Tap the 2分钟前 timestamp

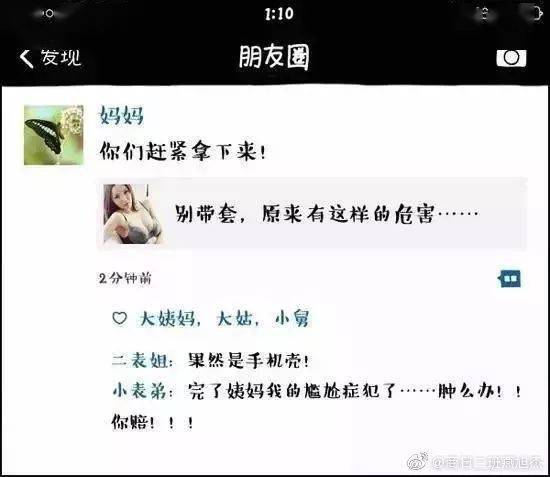125,278
